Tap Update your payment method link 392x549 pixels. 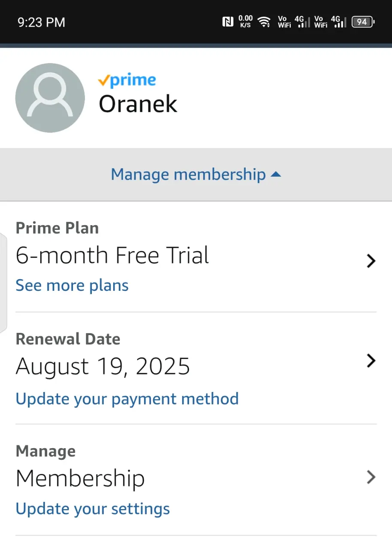(x=127, y=399)
